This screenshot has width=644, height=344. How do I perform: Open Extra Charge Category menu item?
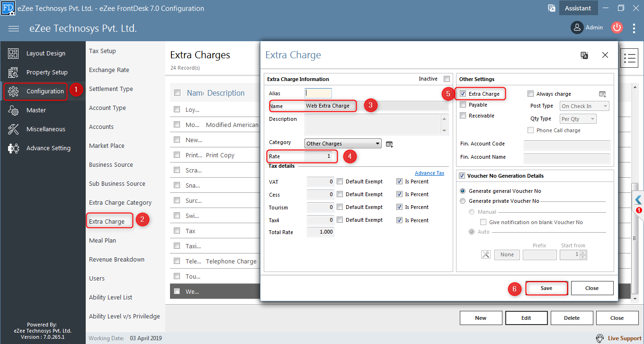tap(120, 203)
